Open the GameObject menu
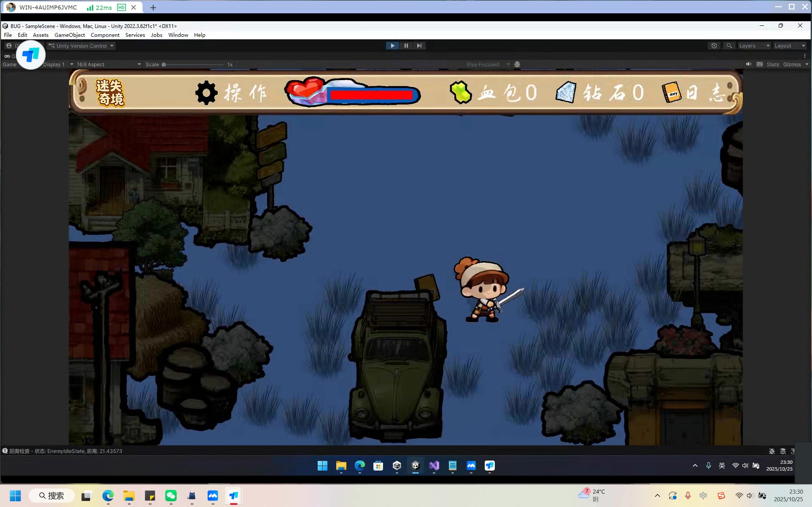 (69, 35)
